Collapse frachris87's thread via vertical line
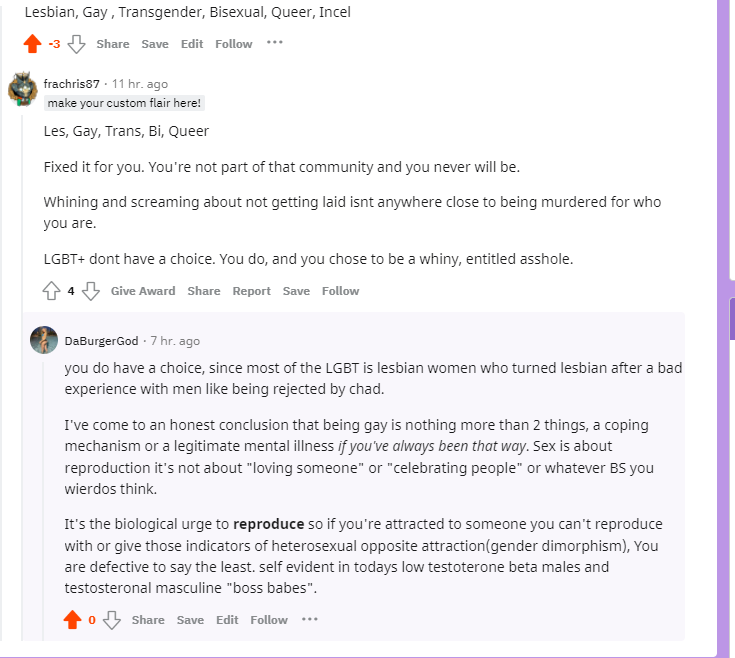Screen dimensions: 735x658 pos(22,375)
